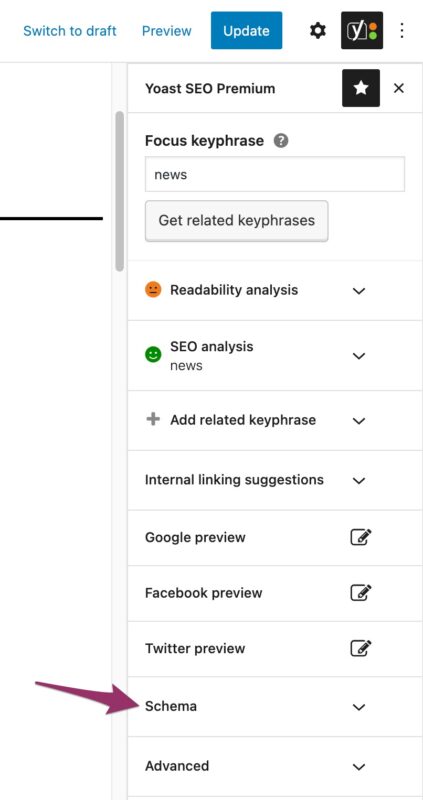Click the green SEO analysis smiley
This screenshot has height=800, width=423.
(153, 355)
